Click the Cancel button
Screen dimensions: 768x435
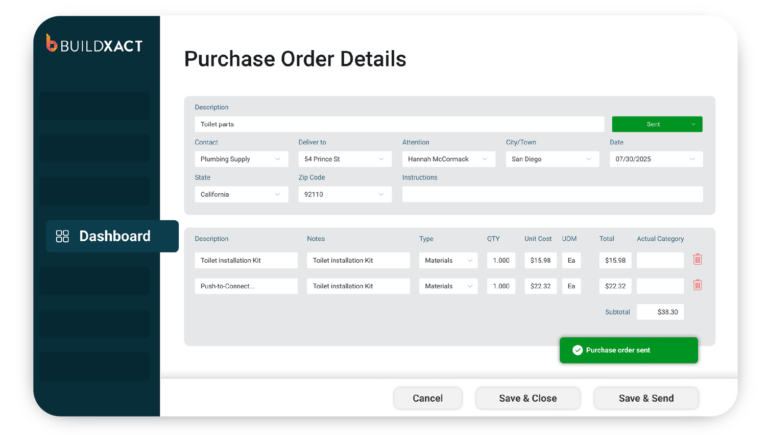pos(427,398)
